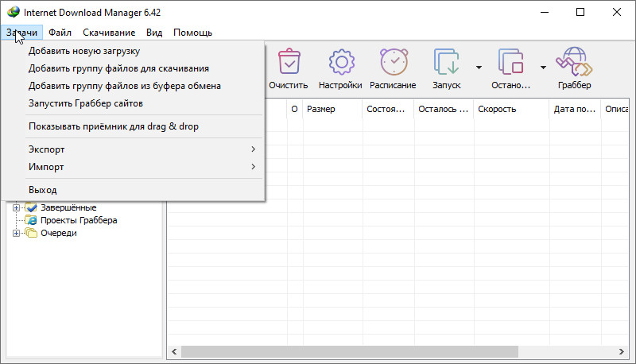Open the Расписание clock icon

point(393,62)
